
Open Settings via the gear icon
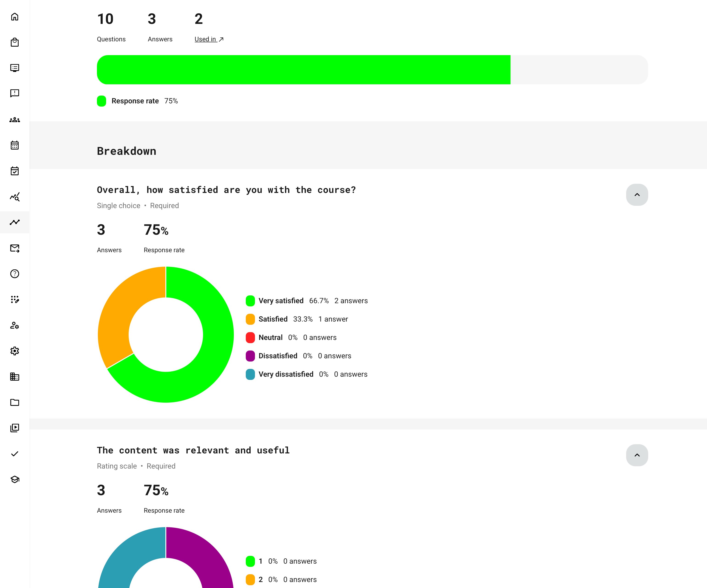[15, 351]
